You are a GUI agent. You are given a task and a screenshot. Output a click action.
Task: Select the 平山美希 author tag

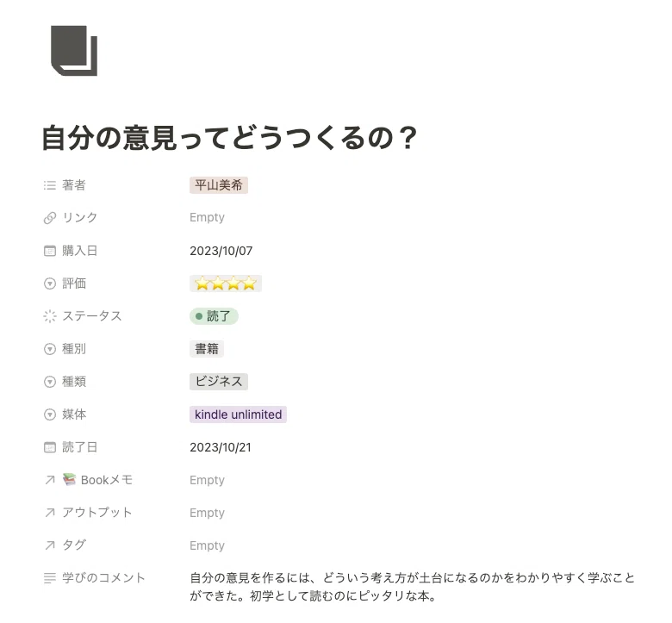click(219, 185)
